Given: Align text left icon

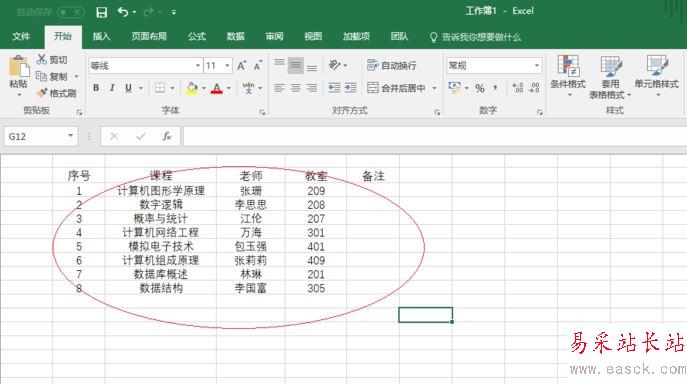Looking at the screenshot, I should 280,88.
